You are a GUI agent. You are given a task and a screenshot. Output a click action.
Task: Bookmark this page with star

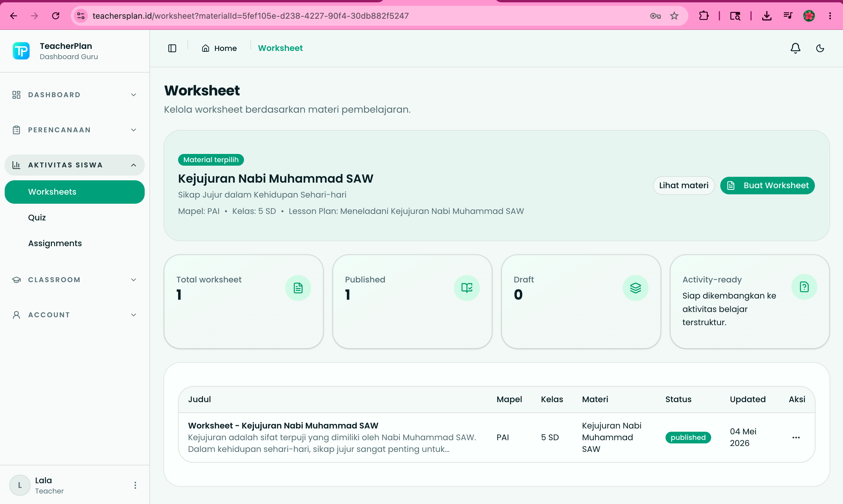click(x=675, y=16)
